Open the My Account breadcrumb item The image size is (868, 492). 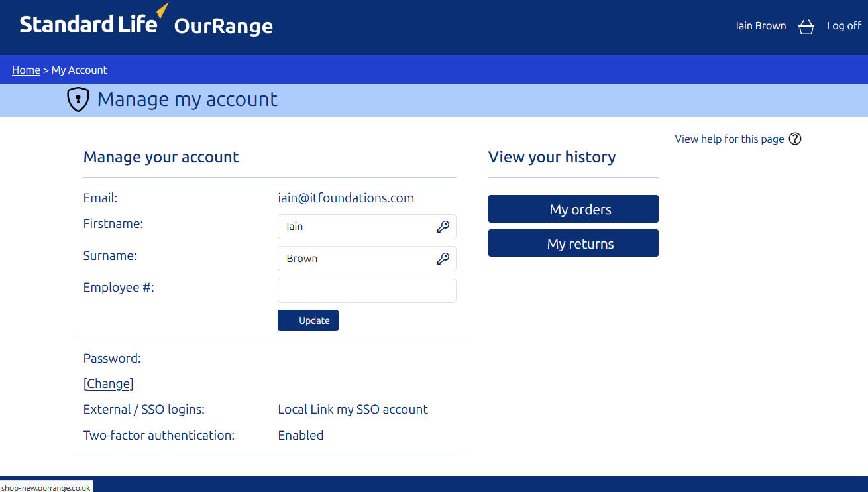pyautogui.click(x=79, y=70)
